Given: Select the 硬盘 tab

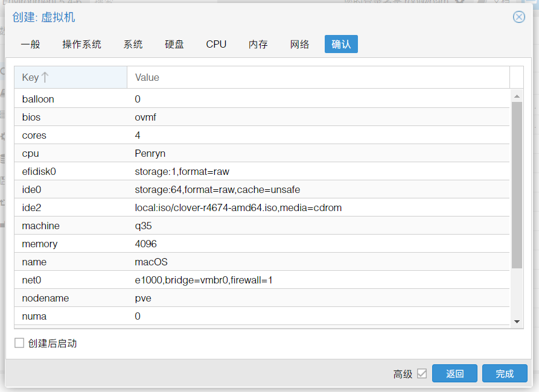Looking at the screenshot, I should click(x=174, y=44).
